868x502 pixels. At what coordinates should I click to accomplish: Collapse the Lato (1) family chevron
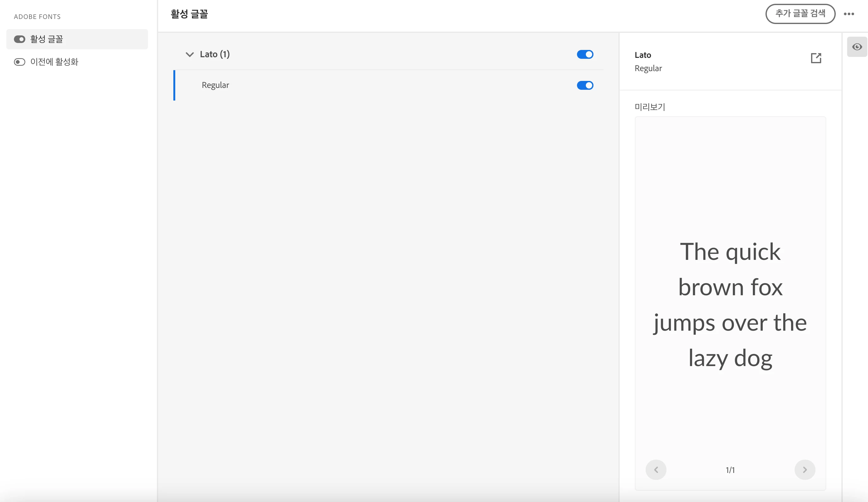189,54
